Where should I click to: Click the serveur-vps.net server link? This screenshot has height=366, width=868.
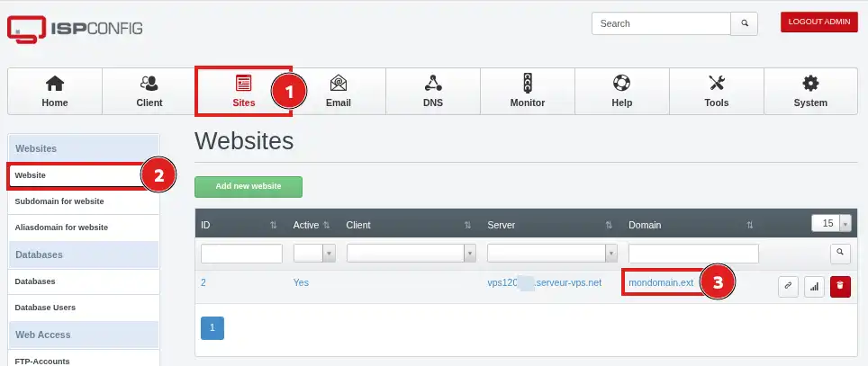(544, 282)
